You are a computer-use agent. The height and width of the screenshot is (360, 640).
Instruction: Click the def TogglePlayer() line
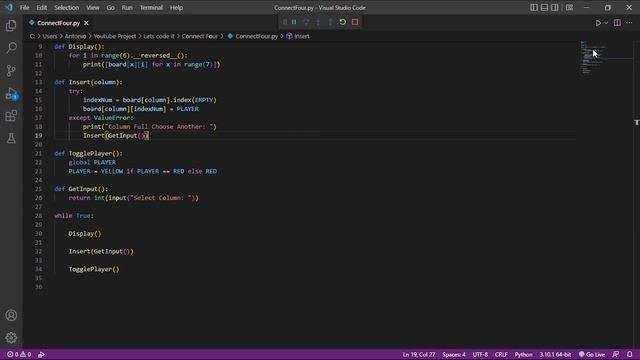88,153
